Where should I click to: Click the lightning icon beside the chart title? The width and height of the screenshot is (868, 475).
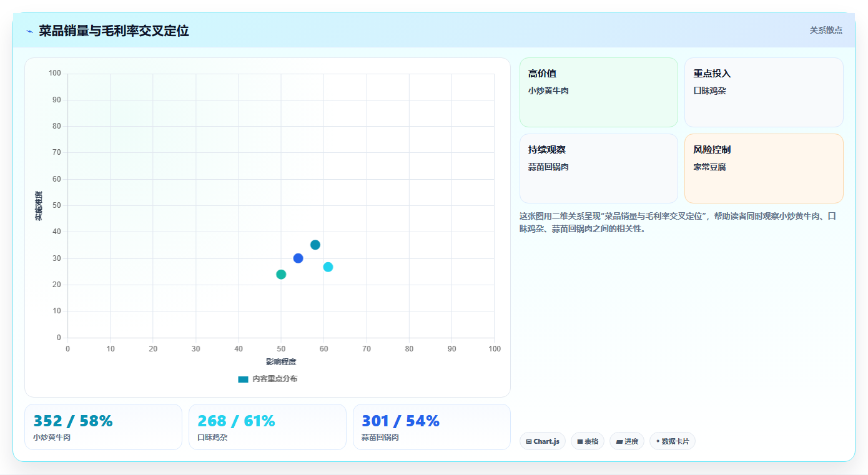tap(29, 31)
